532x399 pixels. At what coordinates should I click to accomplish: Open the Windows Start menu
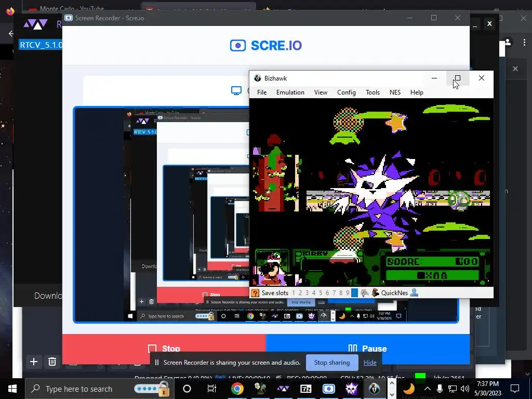12,389
